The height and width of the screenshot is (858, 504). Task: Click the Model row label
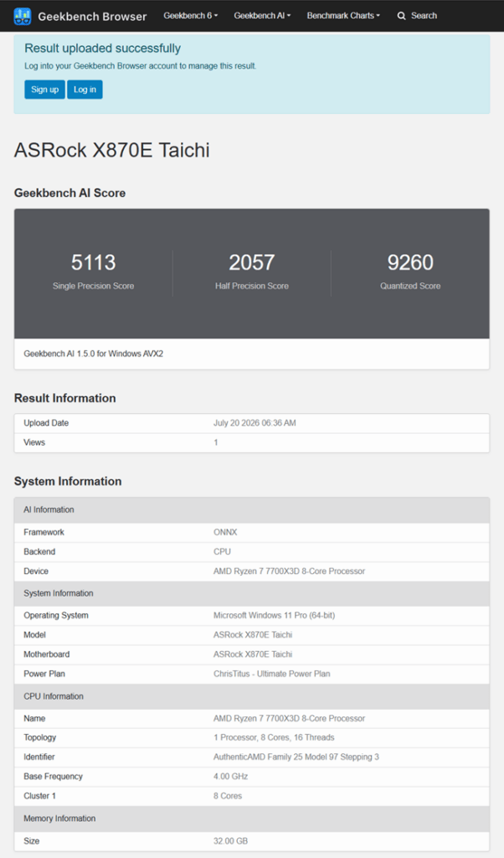point(34,635)
